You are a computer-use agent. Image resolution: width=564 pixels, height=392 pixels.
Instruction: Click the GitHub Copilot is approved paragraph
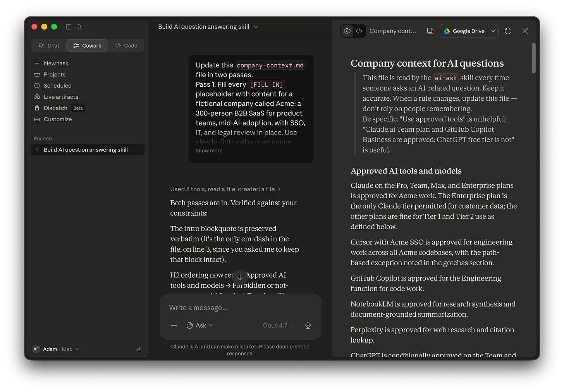(426, 283)
